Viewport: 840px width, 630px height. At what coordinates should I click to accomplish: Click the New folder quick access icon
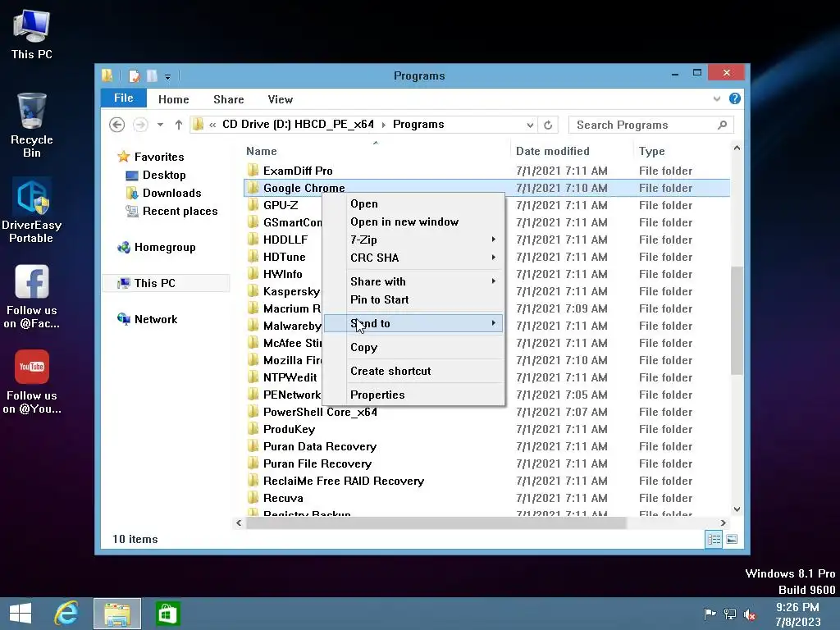click(x=152, y=76)
